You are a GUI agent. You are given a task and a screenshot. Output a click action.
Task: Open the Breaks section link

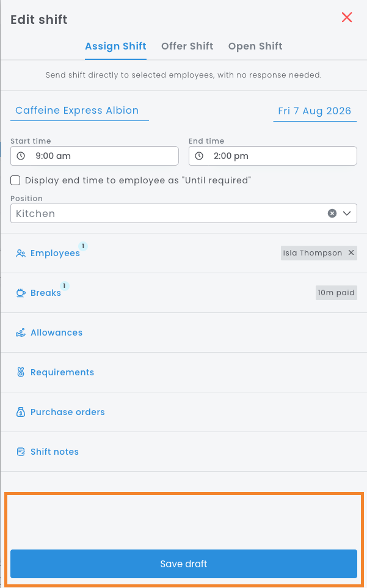pos(46,293)
